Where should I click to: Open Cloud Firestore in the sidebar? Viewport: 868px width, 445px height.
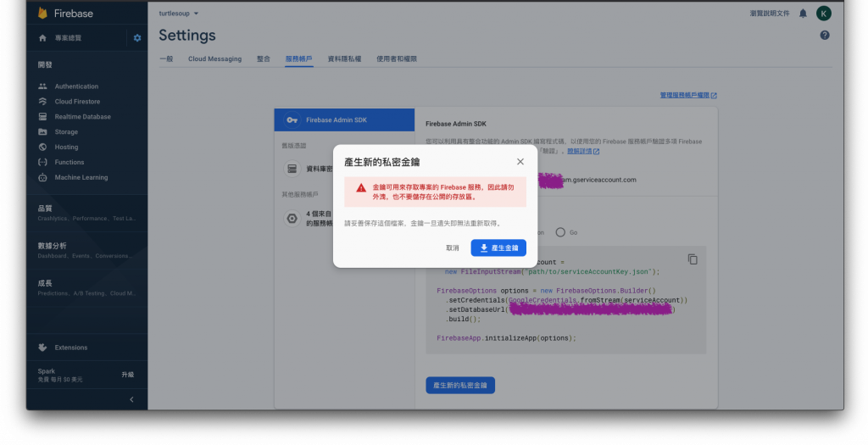click(x=77, y=101)
